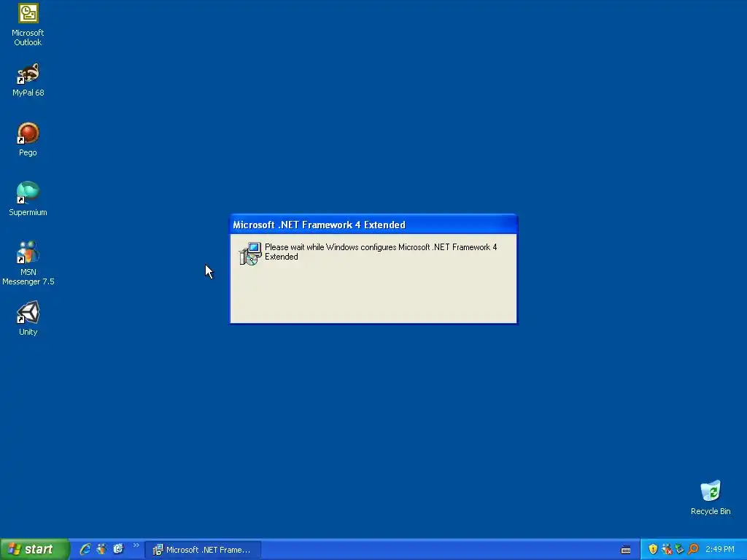Open the Microsoft Outlook desktop icon

point(28,25)
